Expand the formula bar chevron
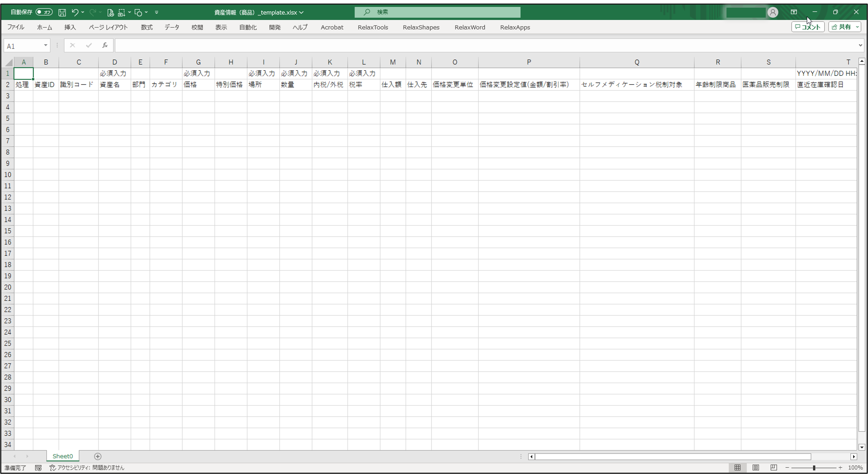This screenshot has width=868, height=474. pyautogui.click(x=860, y=45)
